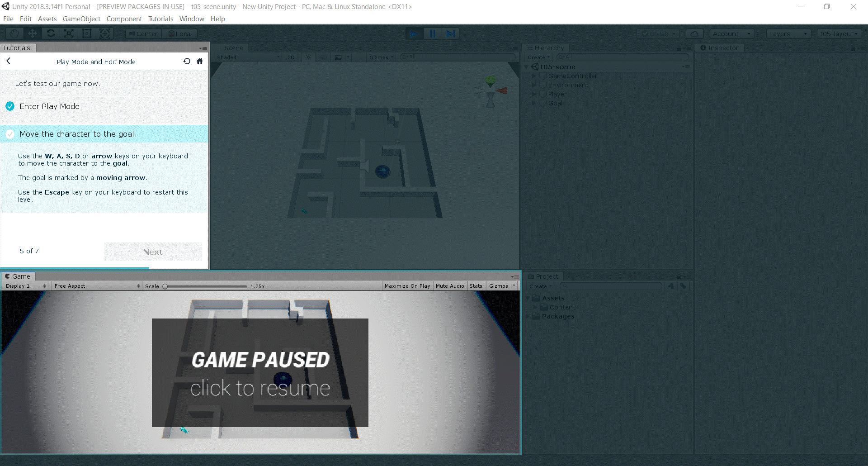Lock the Hierarchy panel
868x466 pixels.
[678, 48]
